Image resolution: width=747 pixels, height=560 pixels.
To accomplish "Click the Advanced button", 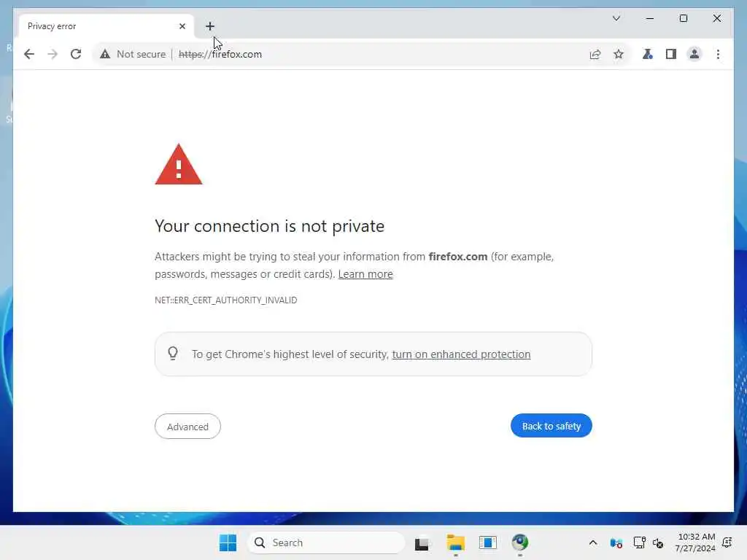I will pyautogui.click(x=187, y=426).
